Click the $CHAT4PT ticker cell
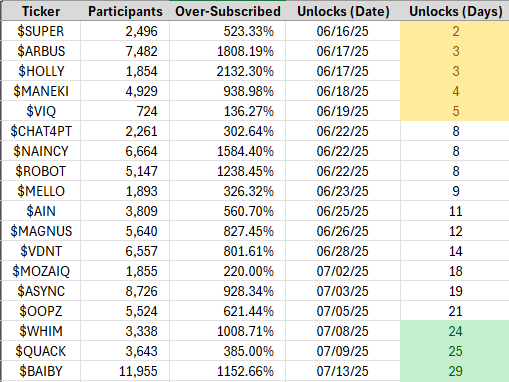The image size is (509, 382). [41, 131]
